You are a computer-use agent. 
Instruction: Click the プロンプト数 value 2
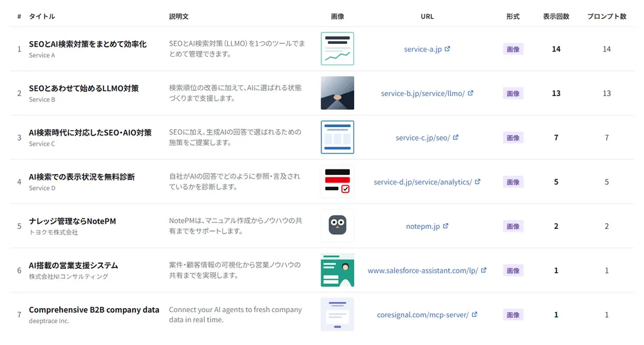pos(607,226)
